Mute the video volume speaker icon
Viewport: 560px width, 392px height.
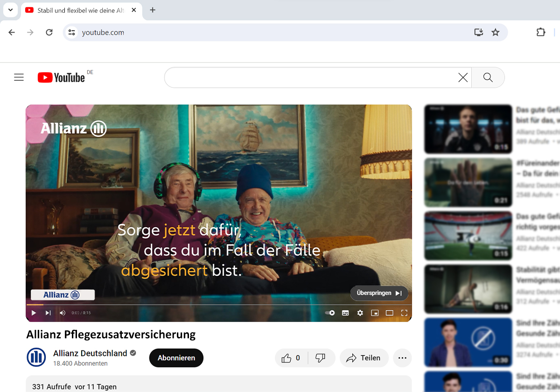click(x=63, y=313)
